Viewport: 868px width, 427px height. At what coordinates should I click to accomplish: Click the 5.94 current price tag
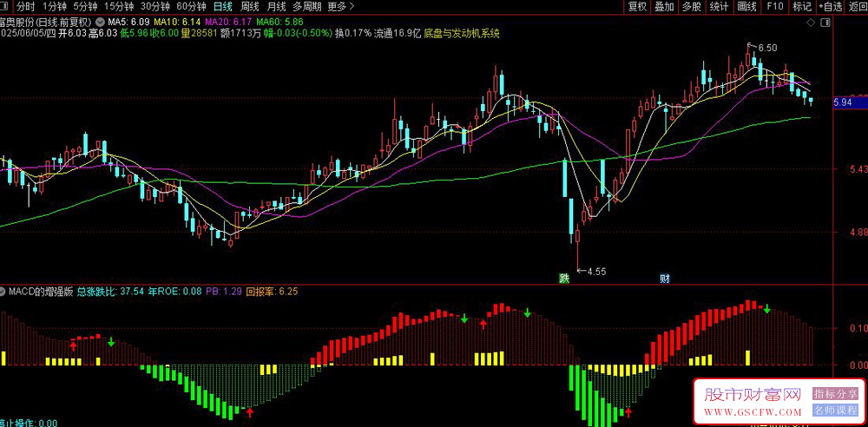pyautogui.click(x=850, y=102)
